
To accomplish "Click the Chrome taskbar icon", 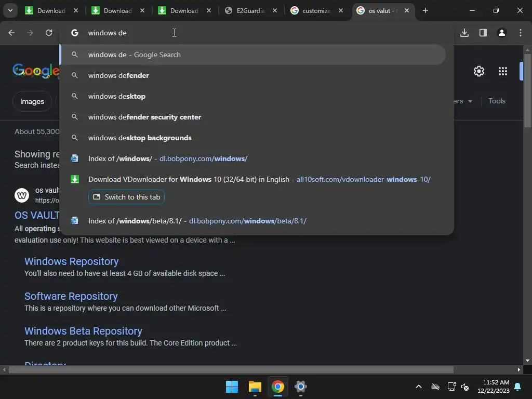I will coord(277,387).
